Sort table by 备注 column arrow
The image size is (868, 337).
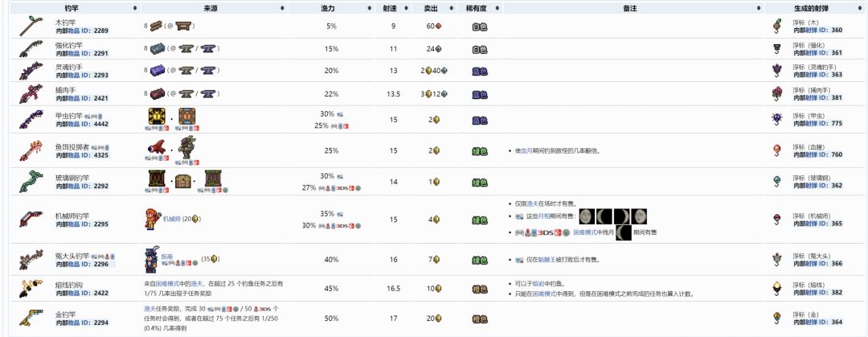pos(759,8)
